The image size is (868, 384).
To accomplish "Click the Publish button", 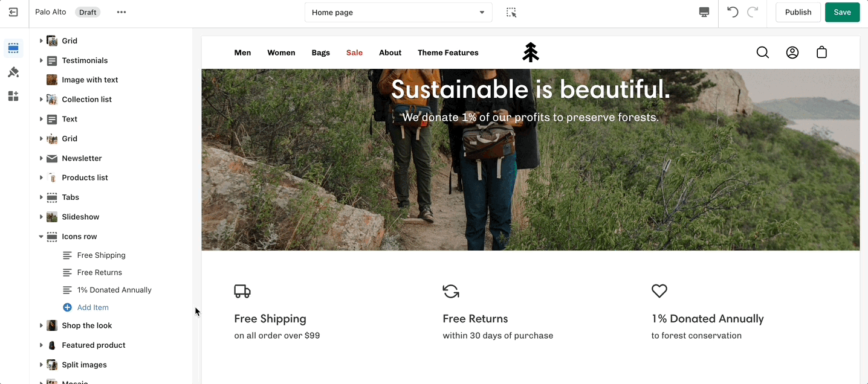I will (798, 12).
